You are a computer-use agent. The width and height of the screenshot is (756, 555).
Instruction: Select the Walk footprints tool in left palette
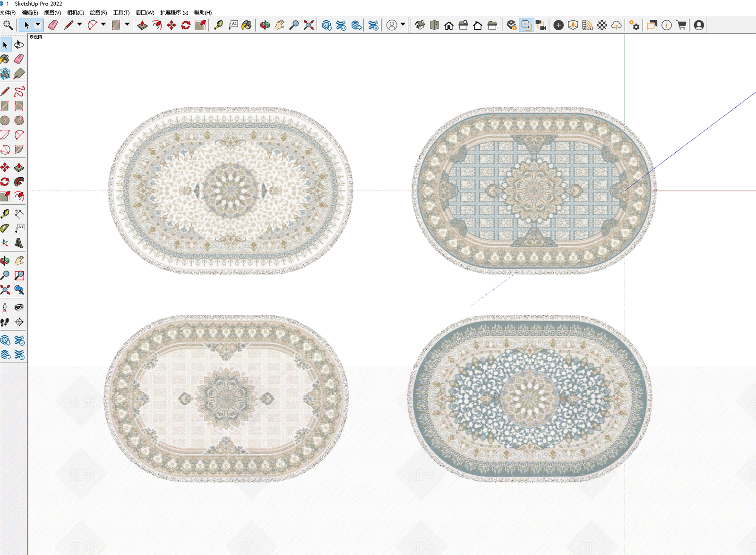(5, 322)
